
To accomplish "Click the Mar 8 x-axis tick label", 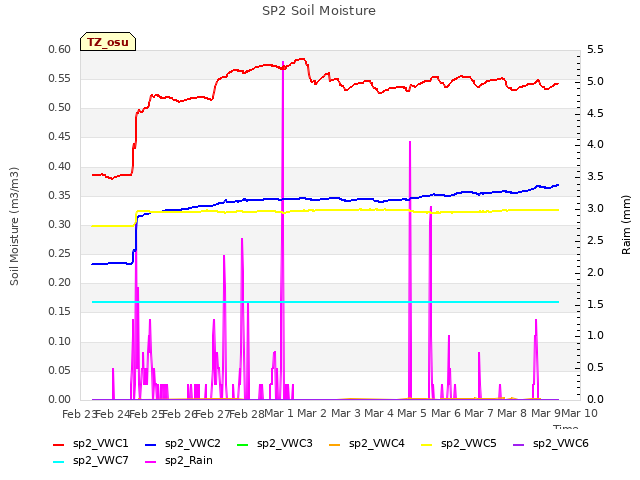I will [512, 413].
